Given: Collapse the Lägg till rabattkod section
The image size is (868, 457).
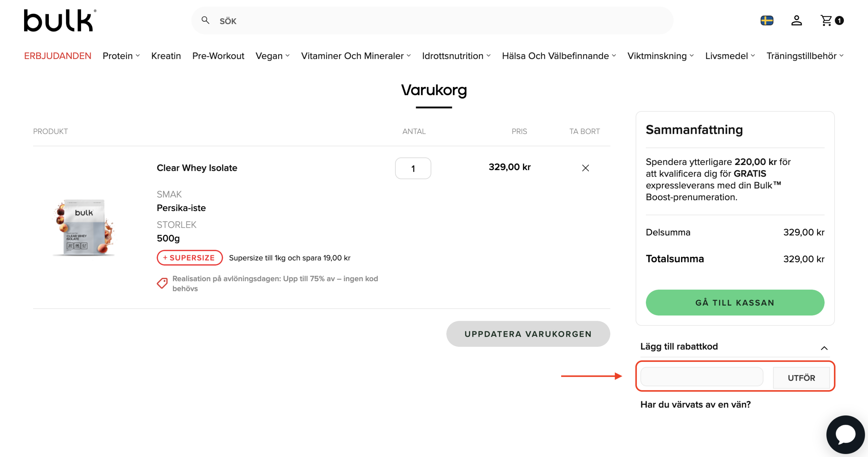Looking at the screenshot, I should [x=734, y=347].
